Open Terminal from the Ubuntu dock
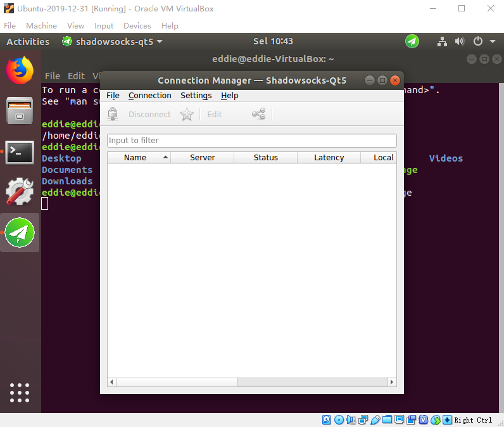The height and width of the screenshot is (427, 504). [x=20, y=153]
